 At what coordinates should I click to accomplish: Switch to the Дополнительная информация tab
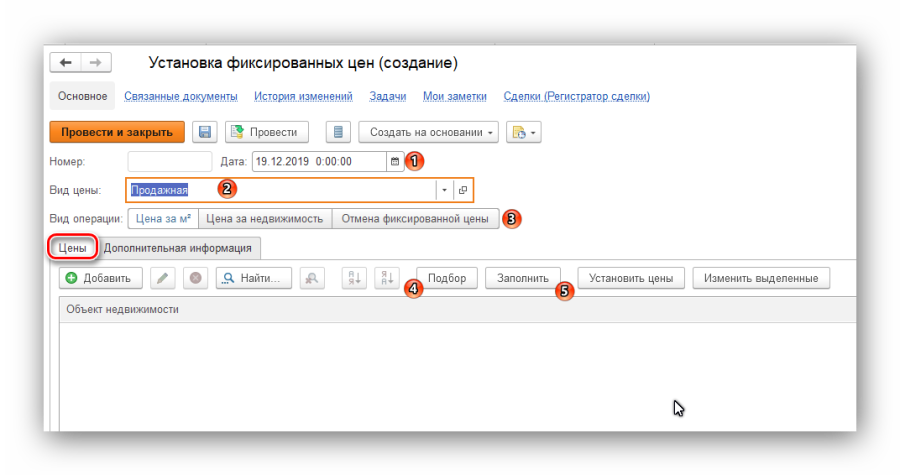179,247
